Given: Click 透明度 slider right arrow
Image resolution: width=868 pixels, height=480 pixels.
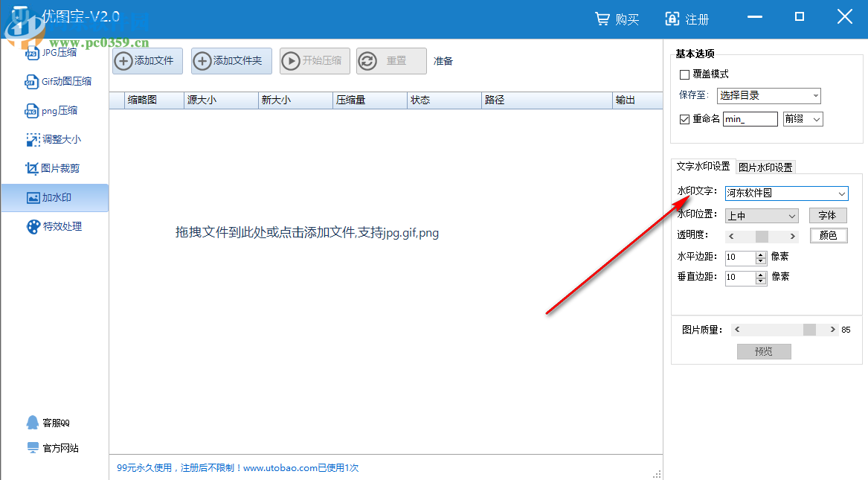Looking at the screenshot, I should click(x=793, y=237).
